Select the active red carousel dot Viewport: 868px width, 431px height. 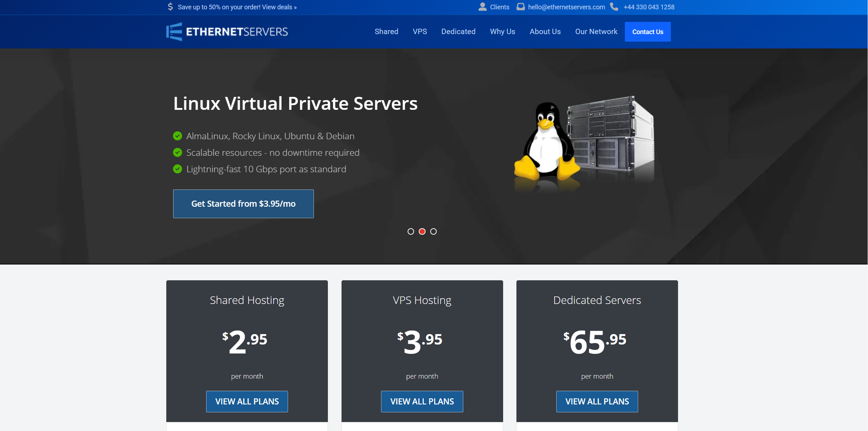[422, 231]
